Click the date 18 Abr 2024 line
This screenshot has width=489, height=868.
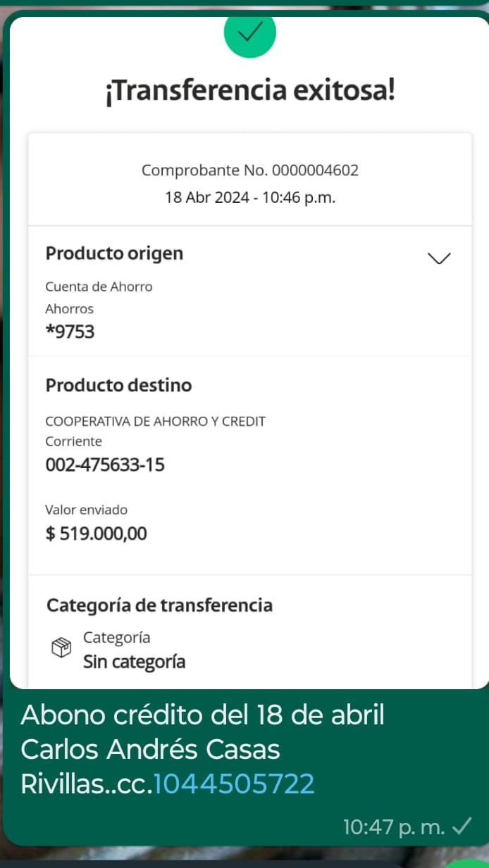tap(250, 197)
